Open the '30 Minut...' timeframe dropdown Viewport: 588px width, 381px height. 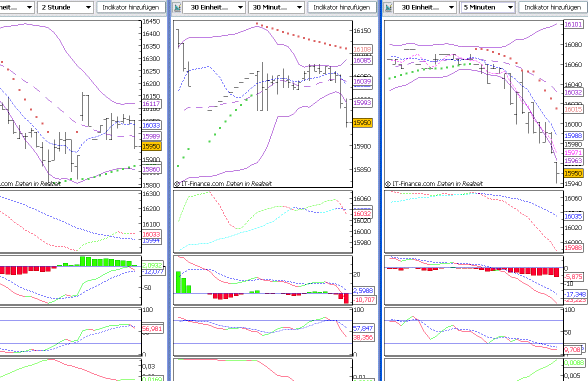[277, 7]
